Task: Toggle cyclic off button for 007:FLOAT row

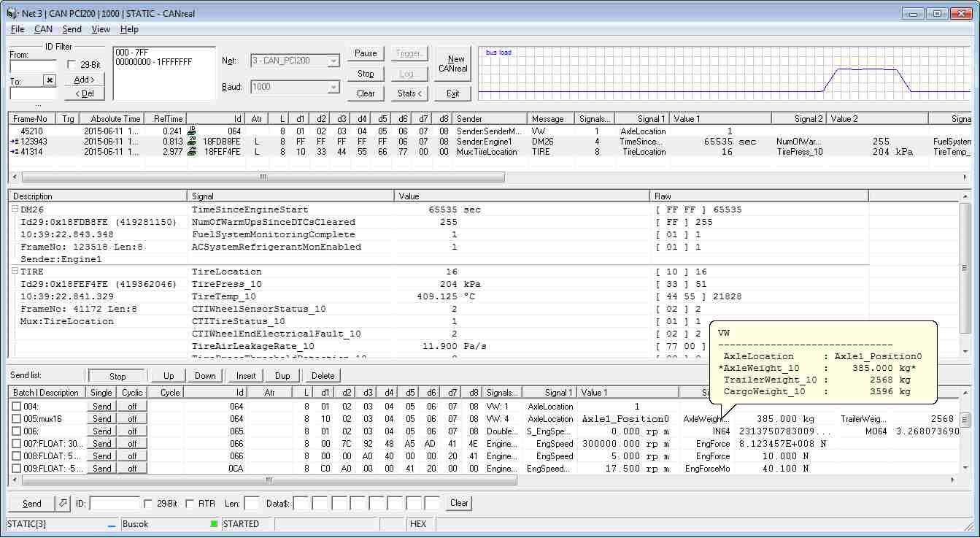Action: pos(132,444)
